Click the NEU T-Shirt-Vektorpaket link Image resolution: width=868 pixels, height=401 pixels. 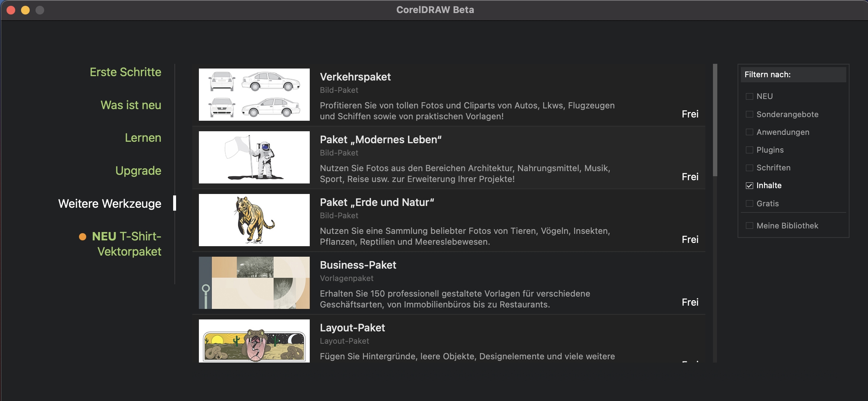(126, 244)
